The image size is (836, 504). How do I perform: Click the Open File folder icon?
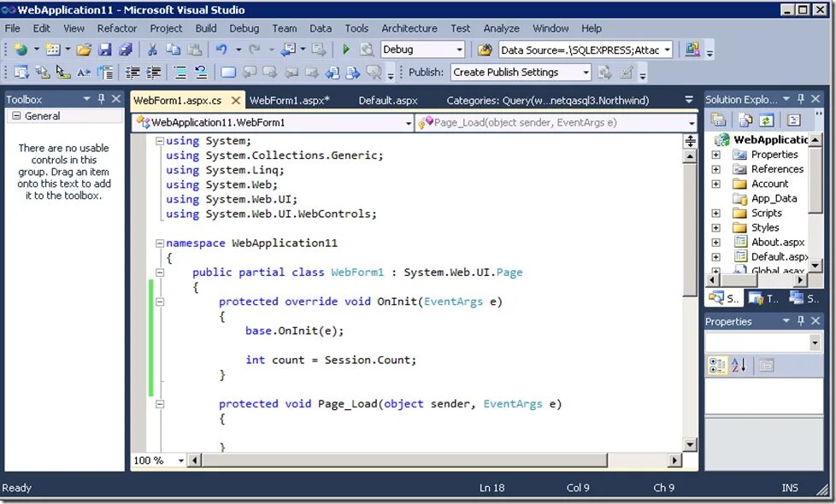coord(84,50)
